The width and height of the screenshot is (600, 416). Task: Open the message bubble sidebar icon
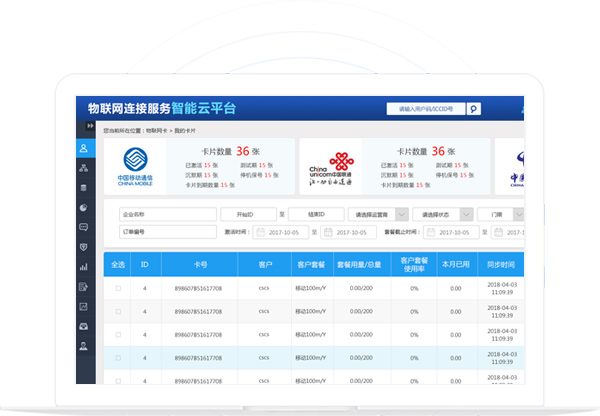[84, 227]
